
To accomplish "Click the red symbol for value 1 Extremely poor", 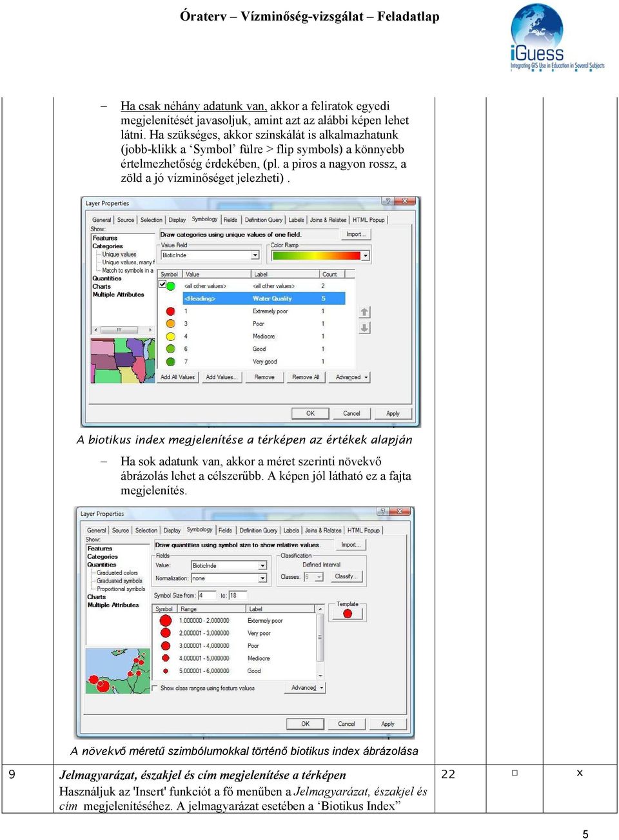I will coord(171,311).
